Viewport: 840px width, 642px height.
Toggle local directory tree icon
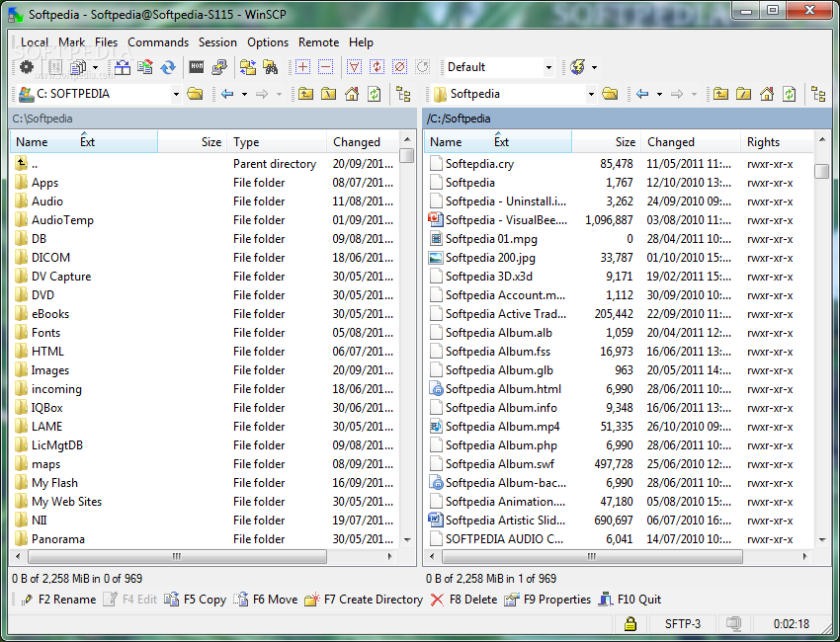[x=403, y=94]
